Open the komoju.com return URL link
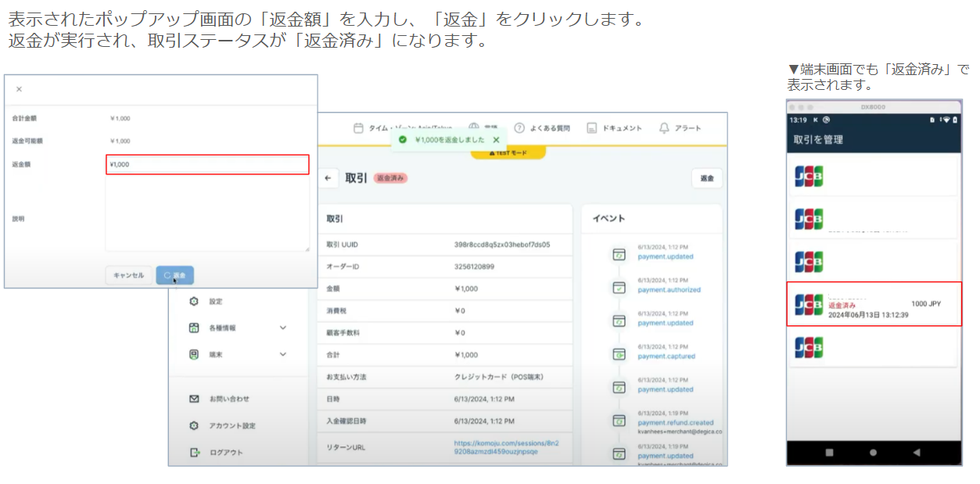This screenshot has width=980, height=484. click(506, 447)
